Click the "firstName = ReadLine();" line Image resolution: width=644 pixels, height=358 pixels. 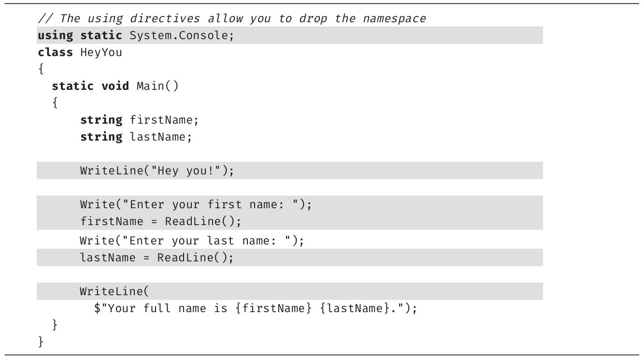tap(160, 222)
